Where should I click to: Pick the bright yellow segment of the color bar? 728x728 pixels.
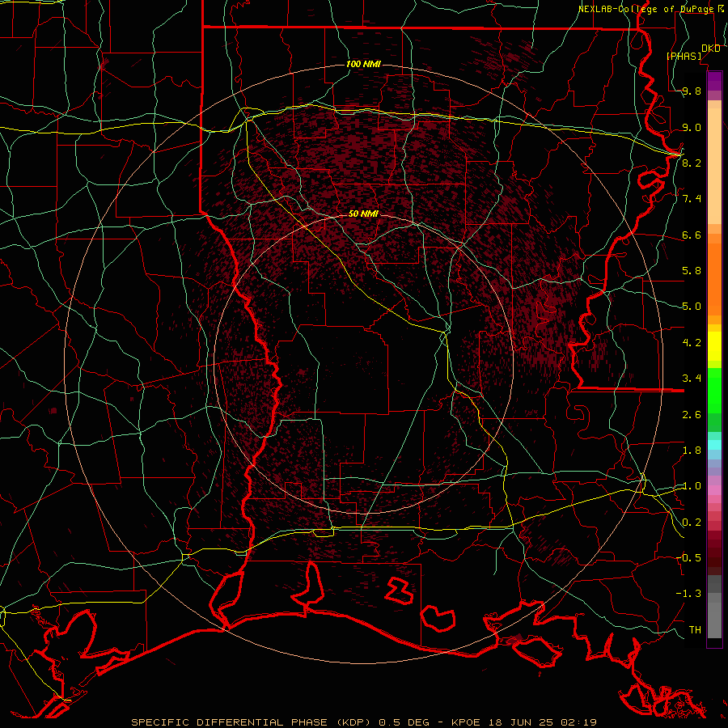click(x=714, y=346)
